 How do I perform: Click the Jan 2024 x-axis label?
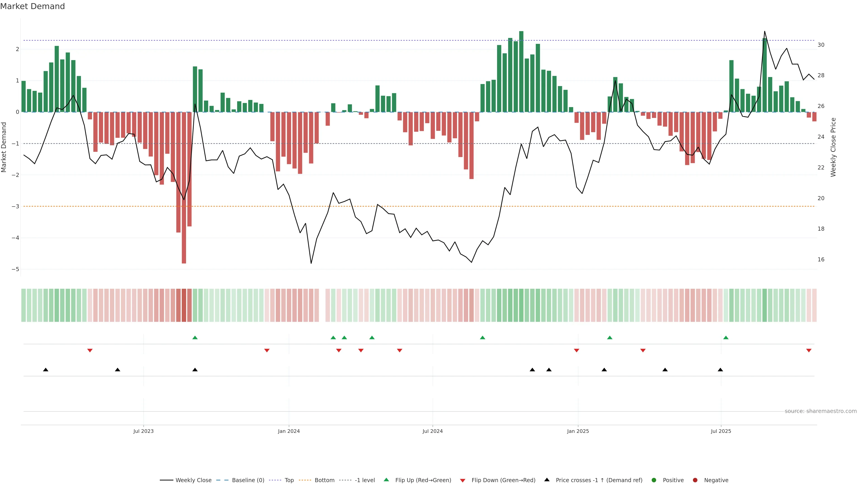289,432
